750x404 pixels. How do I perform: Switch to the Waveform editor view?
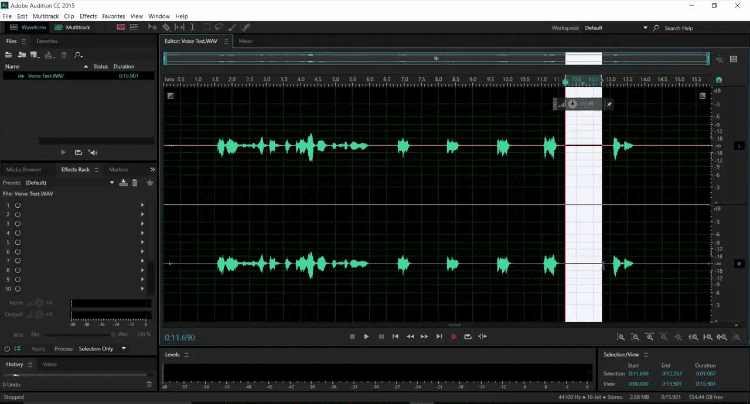pyautogui.click(x=29, y=27)
